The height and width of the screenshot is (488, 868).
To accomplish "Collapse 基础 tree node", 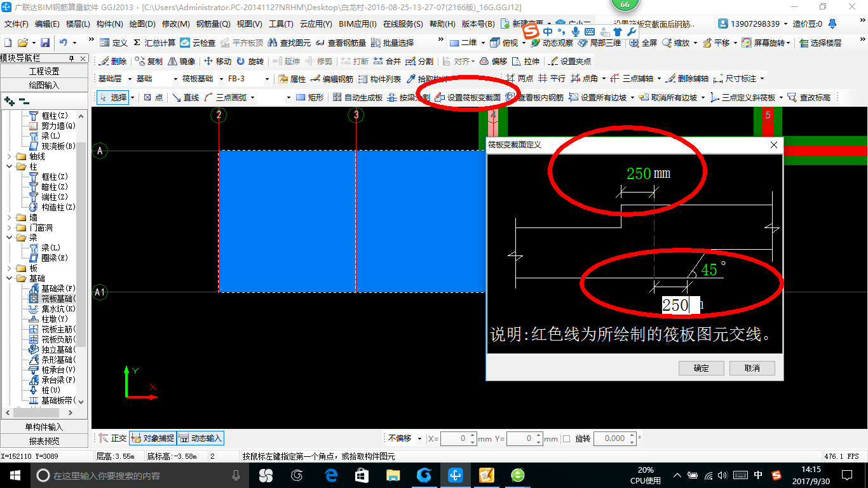I will [9, 278].
